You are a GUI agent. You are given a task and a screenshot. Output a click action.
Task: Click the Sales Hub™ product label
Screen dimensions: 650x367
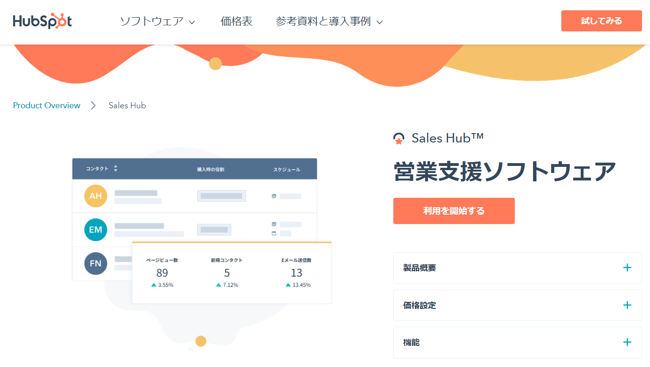(447, 138)
